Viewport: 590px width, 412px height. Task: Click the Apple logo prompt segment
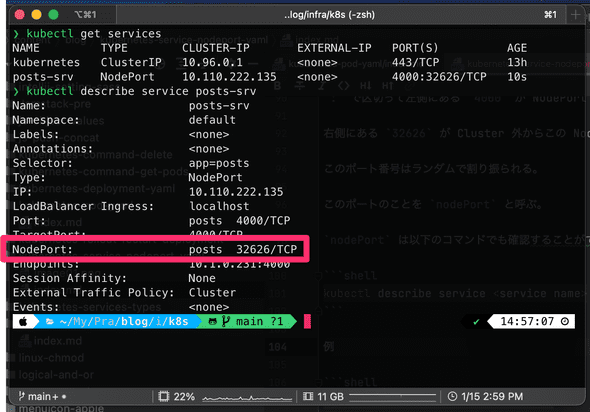coord(23,322)
